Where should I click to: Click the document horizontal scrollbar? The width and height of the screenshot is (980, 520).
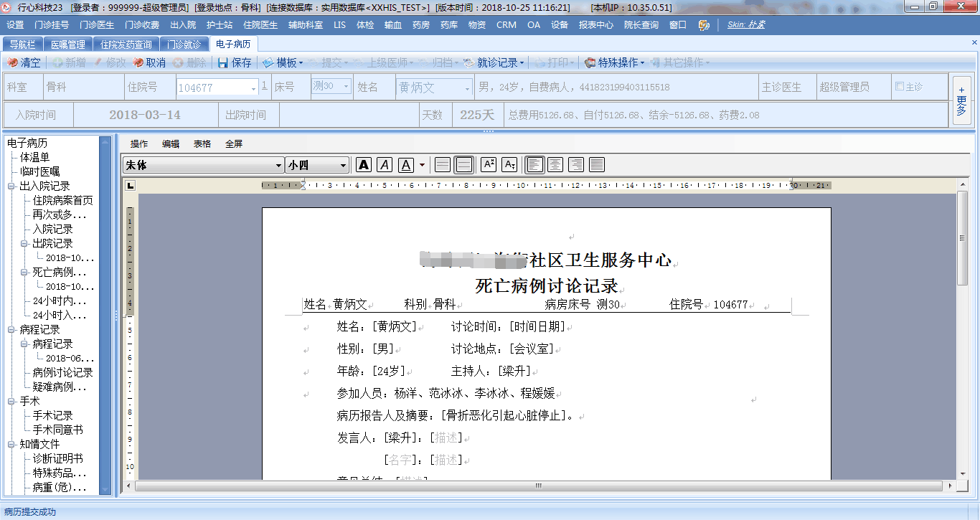[539, 486]
